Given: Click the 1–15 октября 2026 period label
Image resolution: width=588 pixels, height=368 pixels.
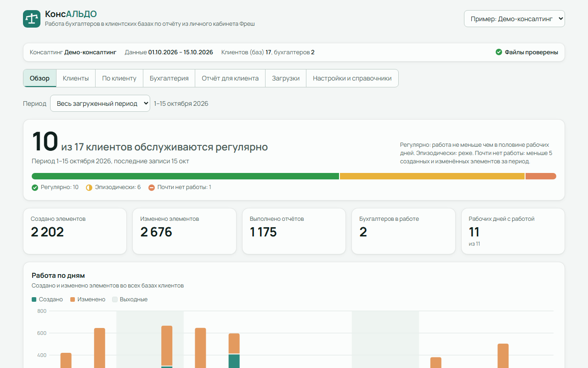Looking at the screenshot, I should (181, 103).
